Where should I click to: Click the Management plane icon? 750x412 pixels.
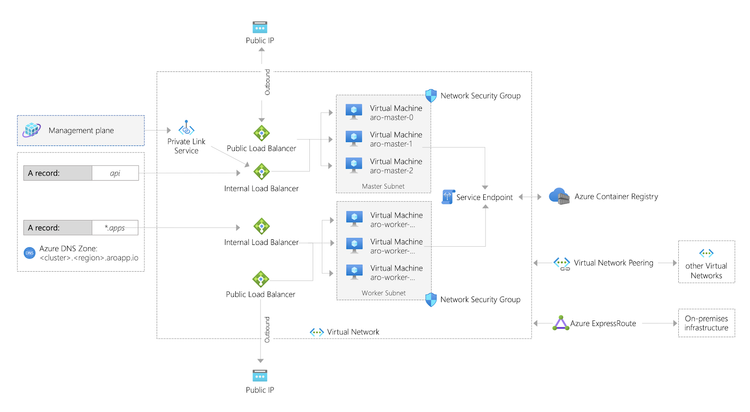[32, 130]
